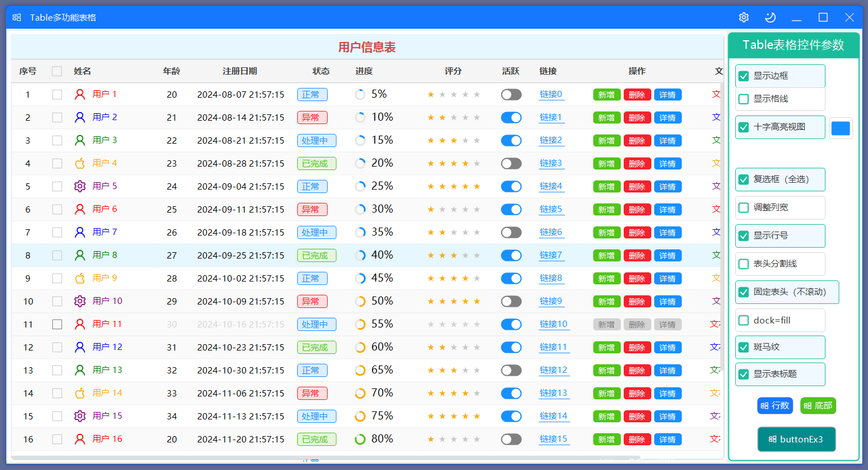Click the blue user icon for 用户 7

pos(80,232)
